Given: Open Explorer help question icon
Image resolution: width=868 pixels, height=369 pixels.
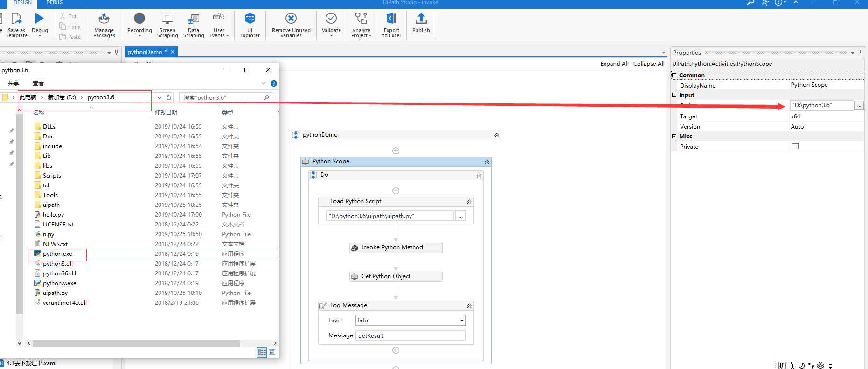Looking at the screenshot, I should (274, 83).
